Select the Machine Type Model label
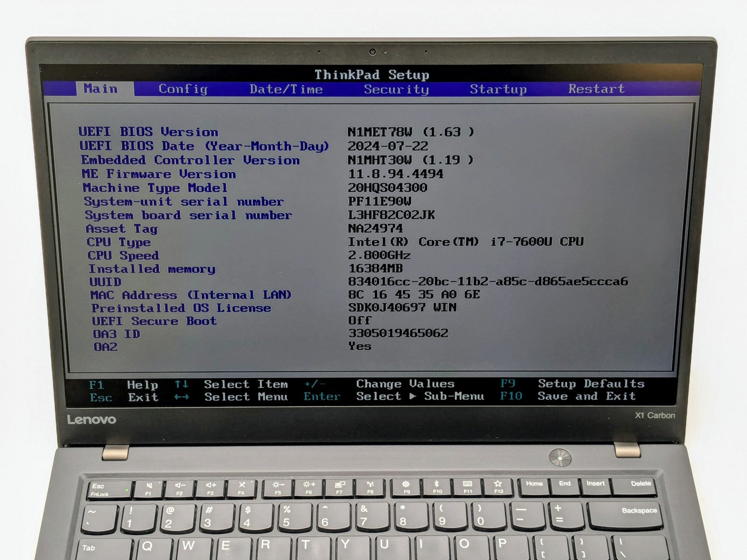 [x=155, y=188]
